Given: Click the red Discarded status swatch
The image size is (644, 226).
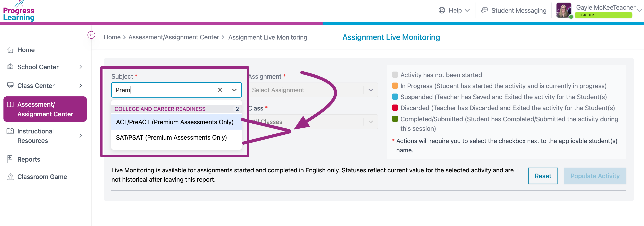Looking at the screenshot, I should point(395,108).
